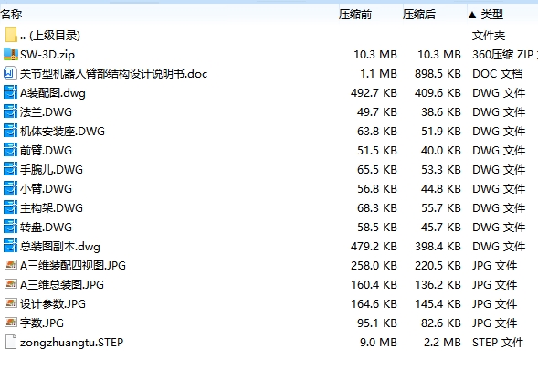Screen dimensions: 538x392
Task: Sort files by the 名称 column header
Action: click(x=11, y=15)
